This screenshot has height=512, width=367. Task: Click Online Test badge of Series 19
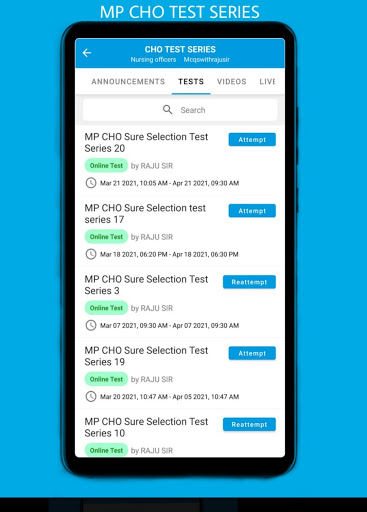coord(106,379)
